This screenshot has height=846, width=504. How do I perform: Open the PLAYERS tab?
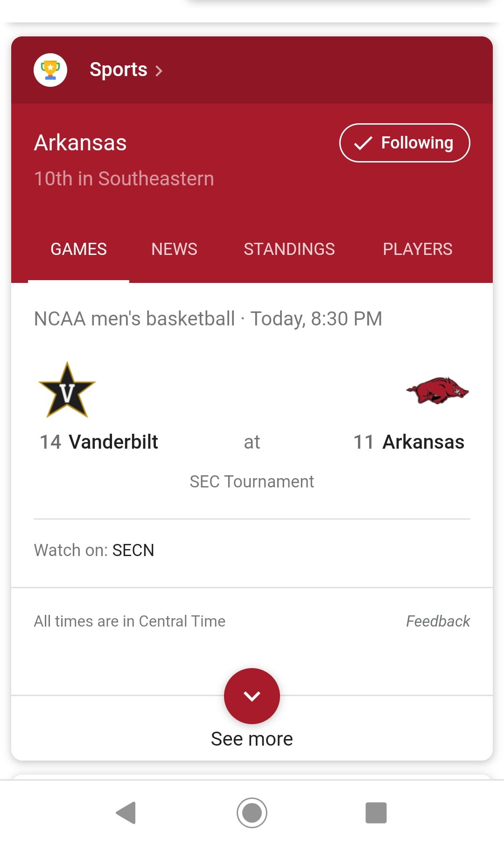[418, 249]
